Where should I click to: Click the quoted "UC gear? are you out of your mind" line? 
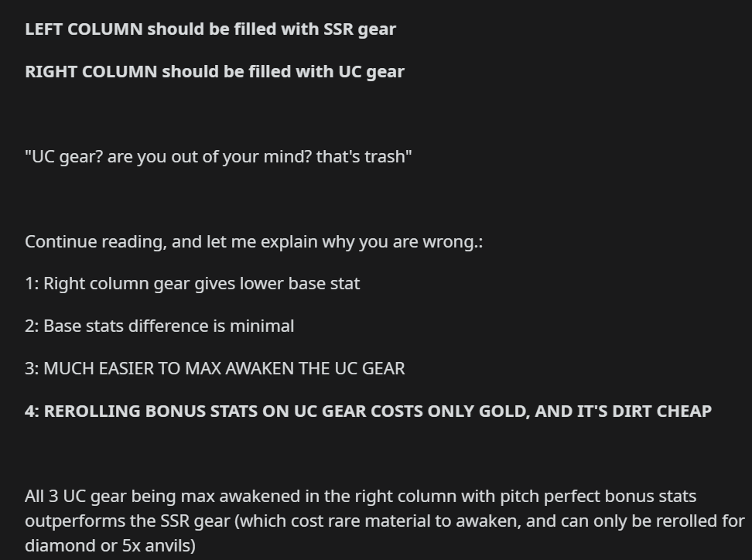pyautogui.click(x=218, y=157)
